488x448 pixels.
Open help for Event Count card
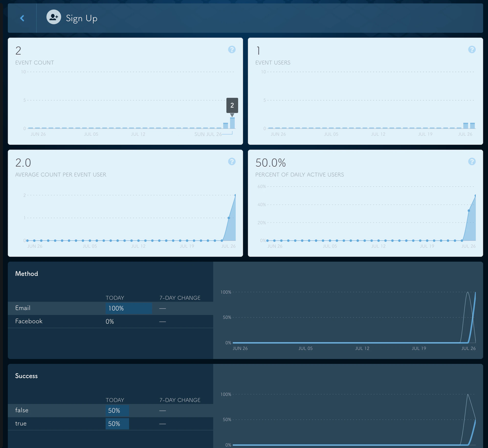point(232,50)
